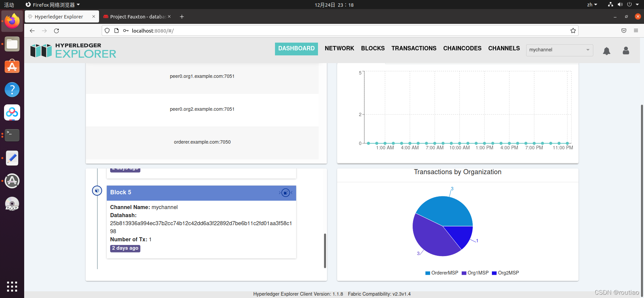Image resolution: width=644 pixels, height=298 pixels.
Task: Open the clock and calendar panel
Action: (334, 5)
